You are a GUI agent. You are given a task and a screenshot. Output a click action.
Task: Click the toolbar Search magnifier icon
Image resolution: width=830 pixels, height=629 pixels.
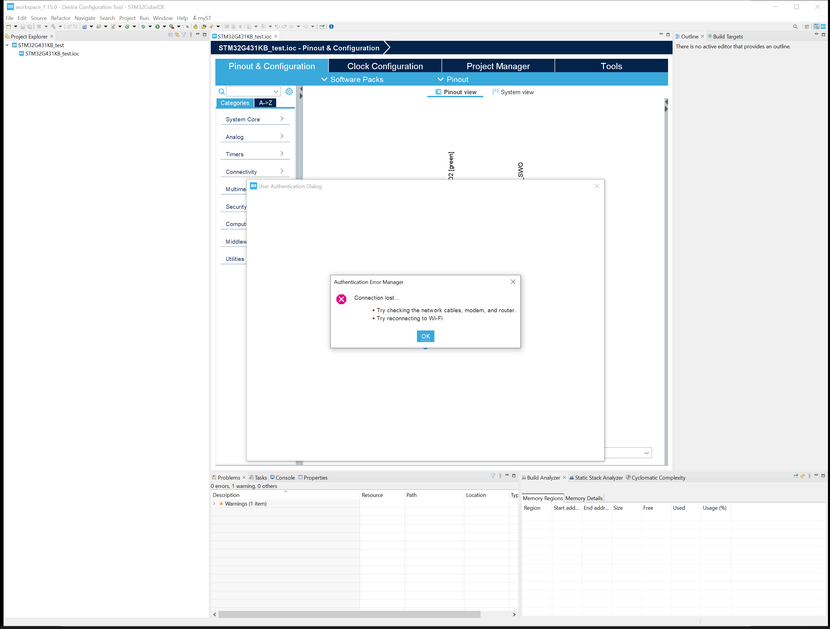click(795, 26)
